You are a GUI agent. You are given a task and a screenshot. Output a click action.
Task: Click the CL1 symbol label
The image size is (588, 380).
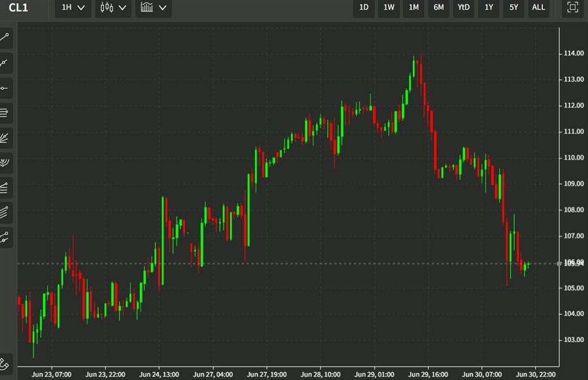(x=18, y=7)
